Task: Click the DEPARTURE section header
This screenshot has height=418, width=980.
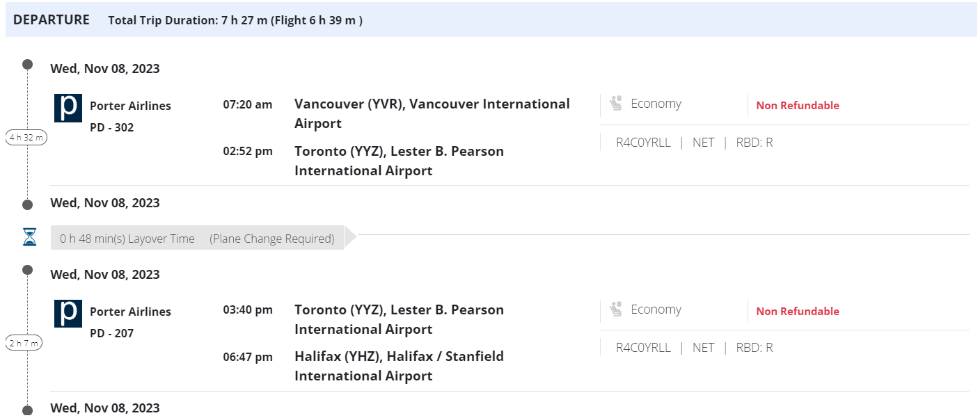Action: coord(52,20)
